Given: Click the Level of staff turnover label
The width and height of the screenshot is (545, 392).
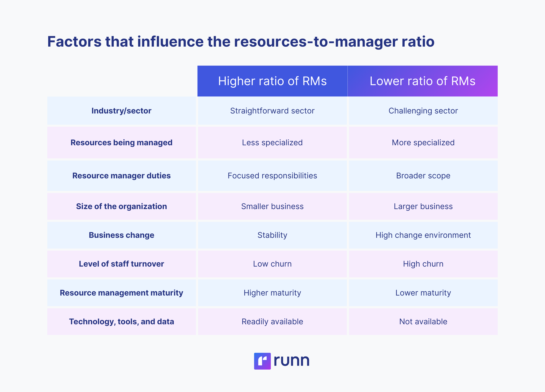Looking at the screenshot, I should click(121, 264).
